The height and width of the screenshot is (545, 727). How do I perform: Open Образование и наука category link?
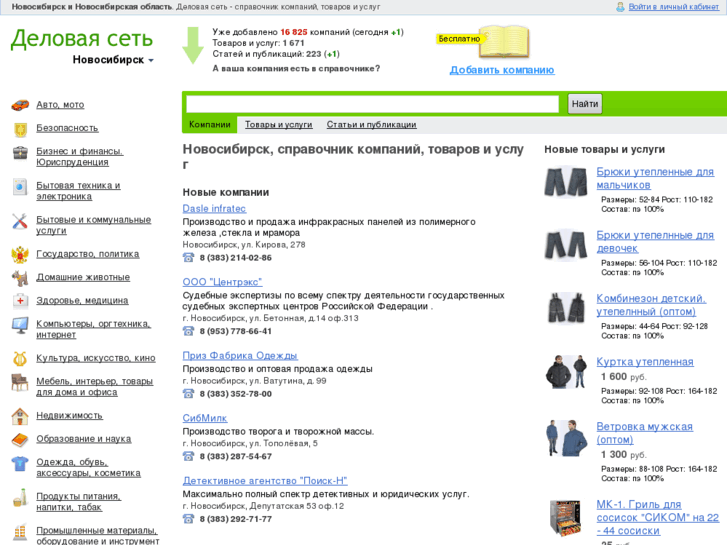[84, 439]
